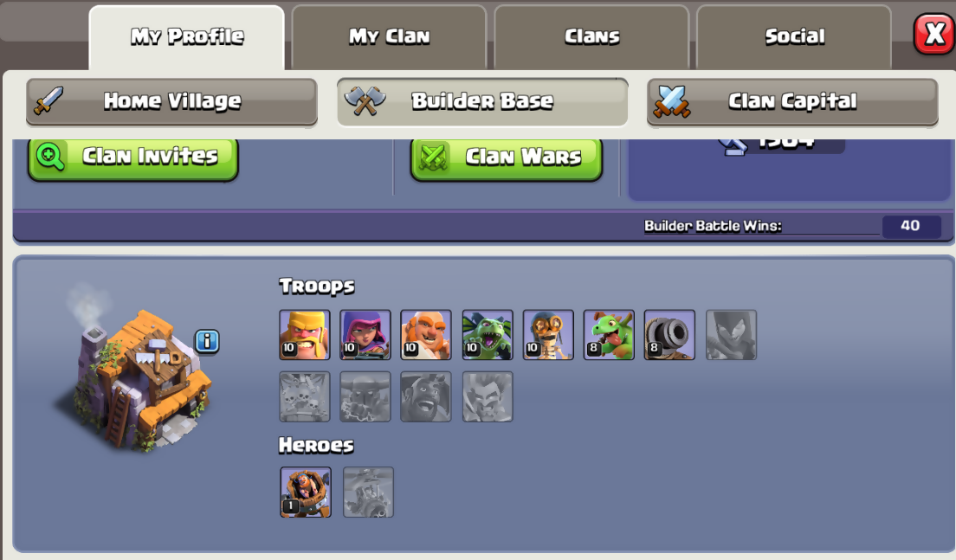Click the Builder Hall info button
The height and width of the screenshot is (560, 956).
tap(207, 341)
